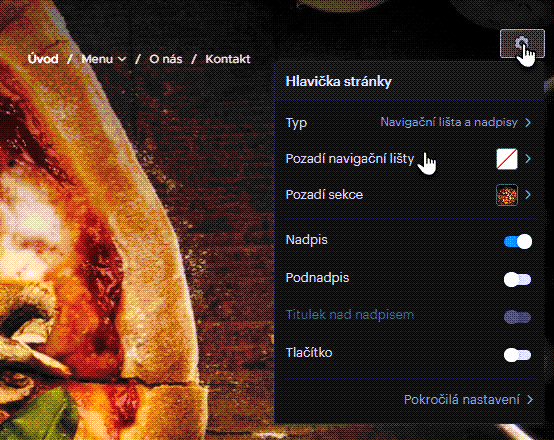Open the Kontakt navigation link
Image resolution: width=554 pixels, height=440 pixels.
click(x=228, y=59)
